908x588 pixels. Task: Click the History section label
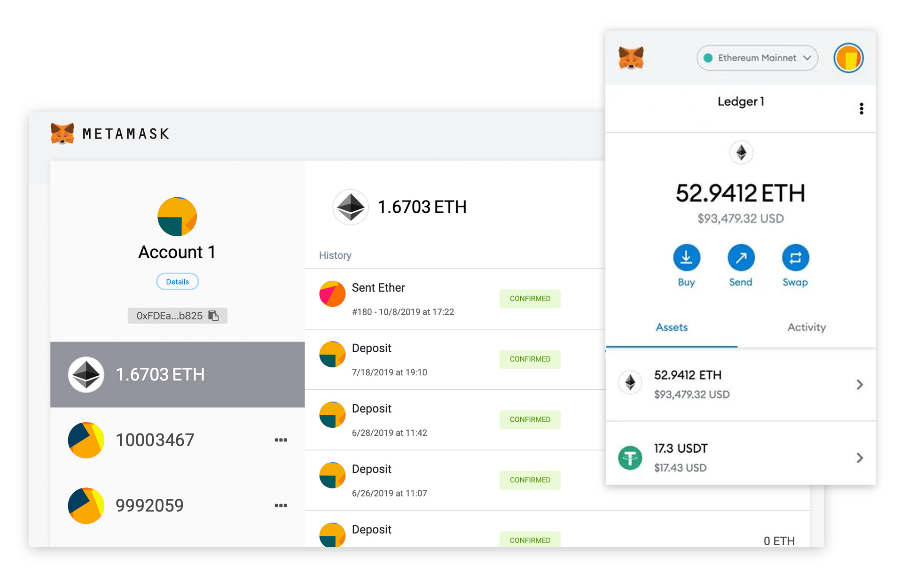[335, 255]
